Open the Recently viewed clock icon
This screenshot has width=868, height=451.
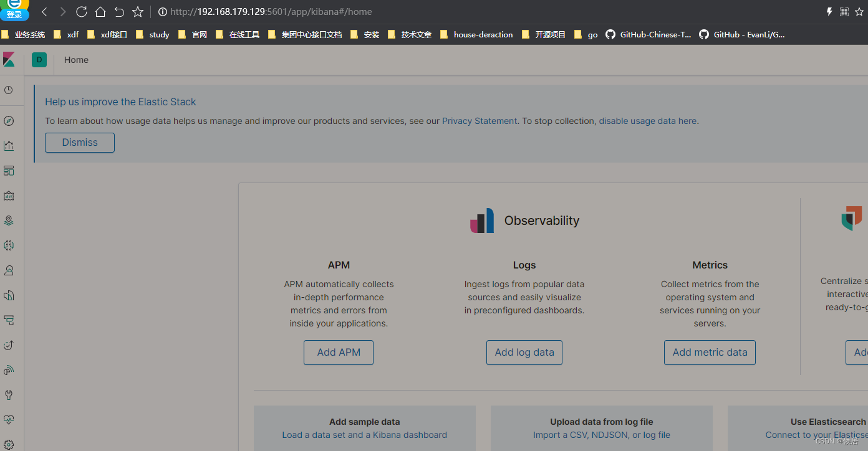click(x=9, y=90)
